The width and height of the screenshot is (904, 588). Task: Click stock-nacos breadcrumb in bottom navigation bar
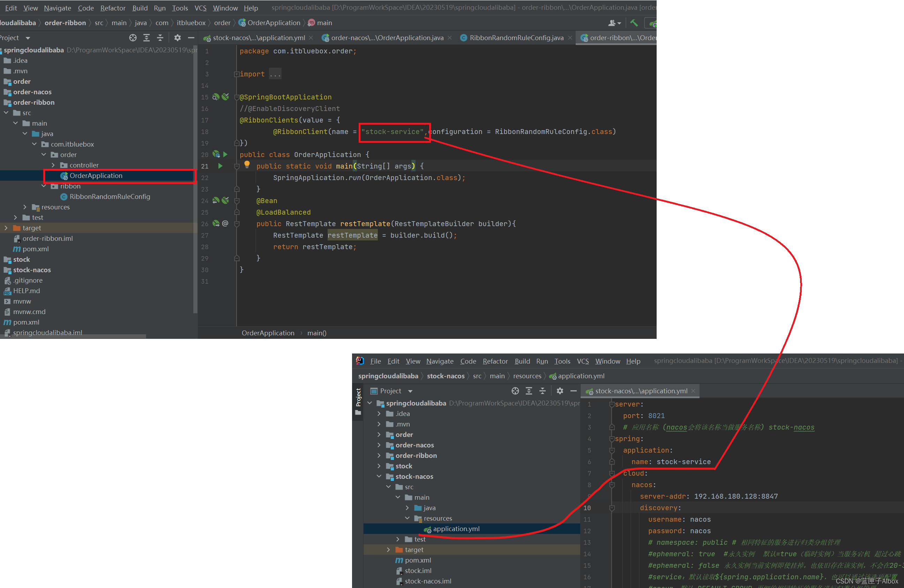coord(446,376)
